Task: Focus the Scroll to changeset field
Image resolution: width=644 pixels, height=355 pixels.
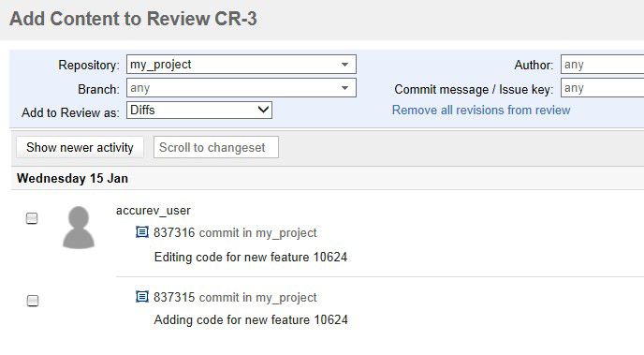Action: coord(216,147)
